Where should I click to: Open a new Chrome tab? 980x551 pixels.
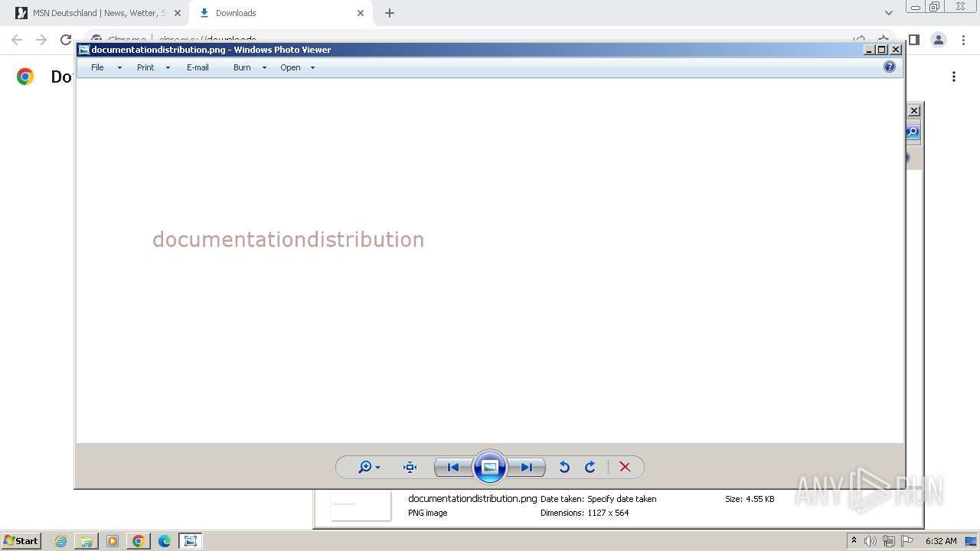click(x=390, y=13)
